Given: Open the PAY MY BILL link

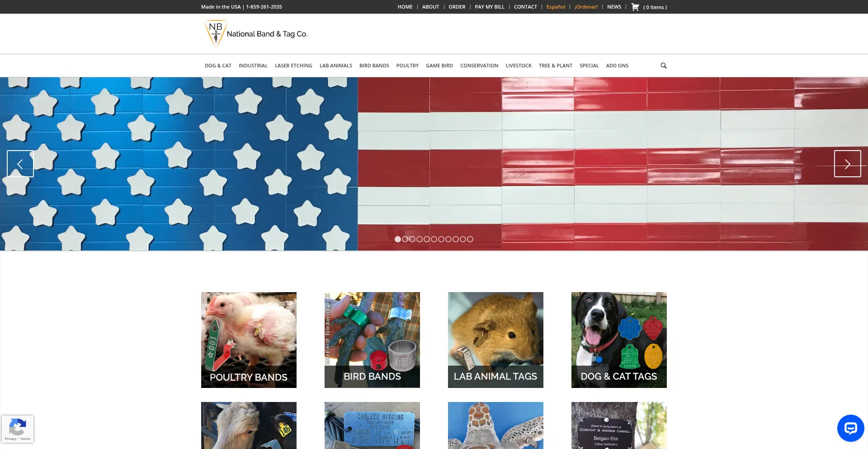Looking at the screenshot, I should 490,7.
